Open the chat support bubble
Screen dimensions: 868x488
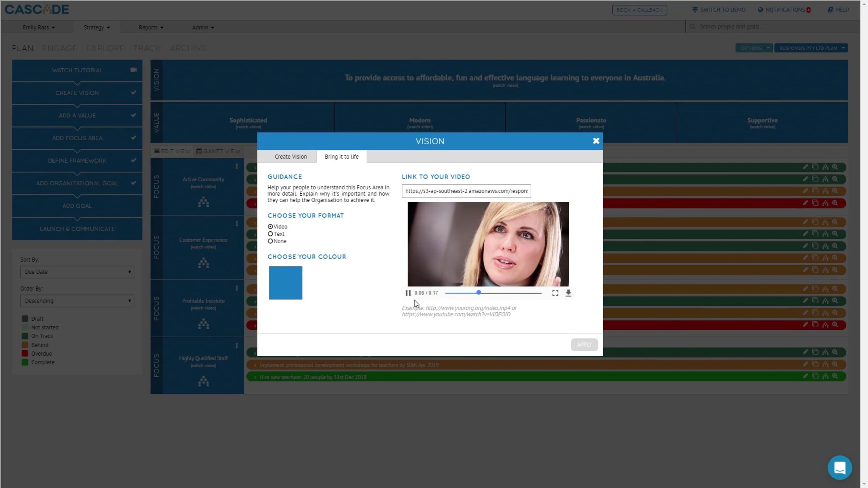click(x=839, y=467)
